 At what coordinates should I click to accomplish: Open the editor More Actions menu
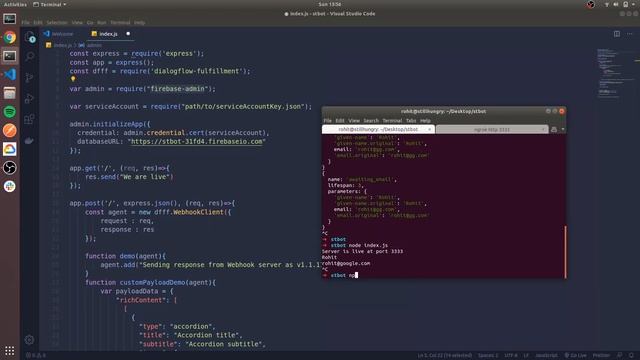pyautogui.click(x=630, y=34)
